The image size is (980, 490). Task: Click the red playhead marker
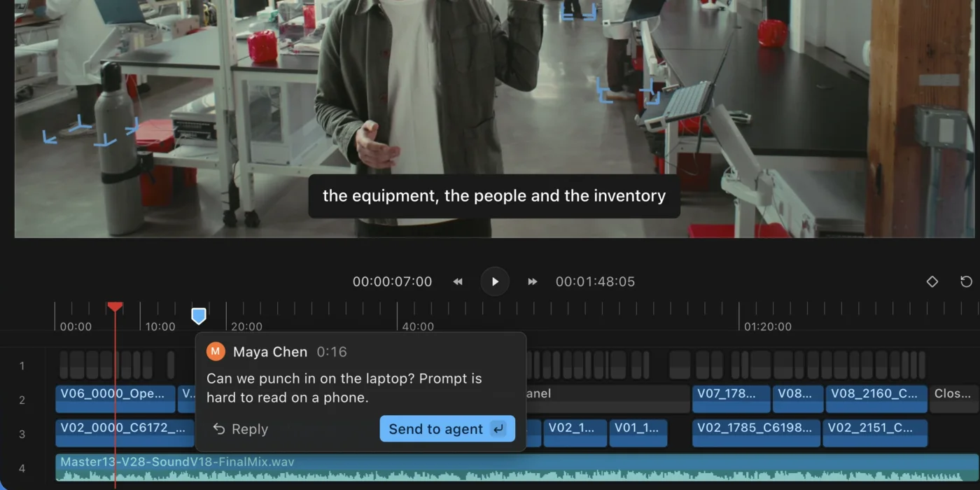click(x=115, y=307)
